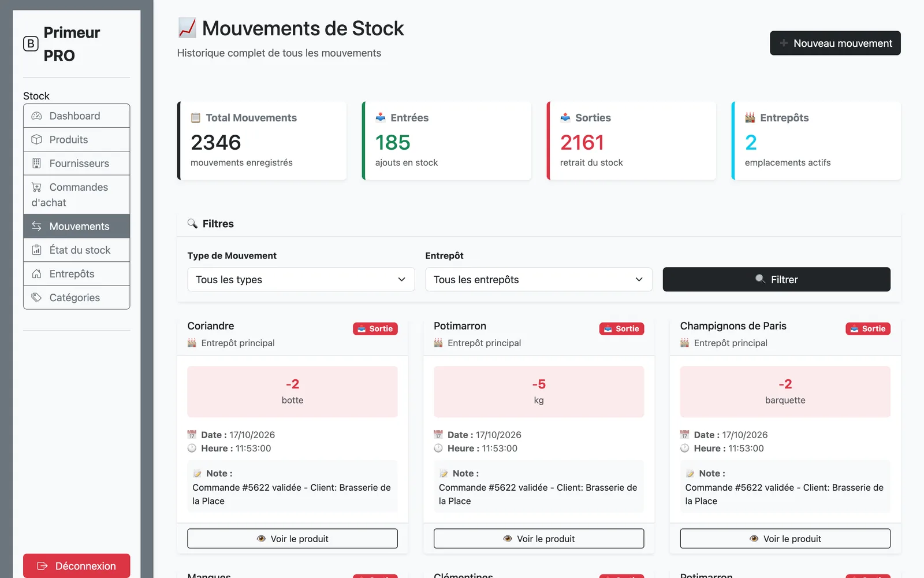Click the Primeur PRO logo icon
This screenshot has width=924, height=578.
click(31, 44)
